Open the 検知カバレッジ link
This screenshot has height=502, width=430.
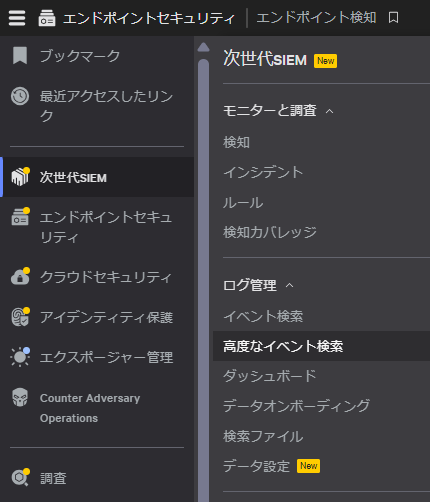[270, 232]
